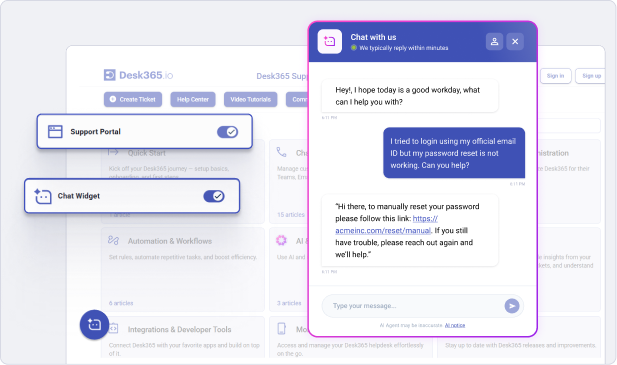Click the Sign up button
Image resolution: width=617 pixels, height=365 pixels.
(x=590, y=76)
